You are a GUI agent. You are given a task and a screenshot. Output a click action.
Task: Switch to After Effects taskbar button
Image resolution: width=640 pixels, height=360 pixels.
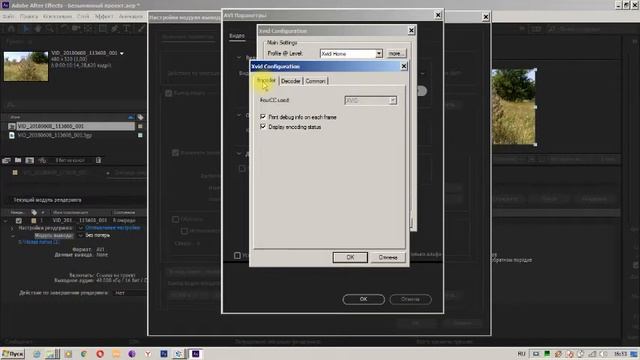[x=196, y=354]
